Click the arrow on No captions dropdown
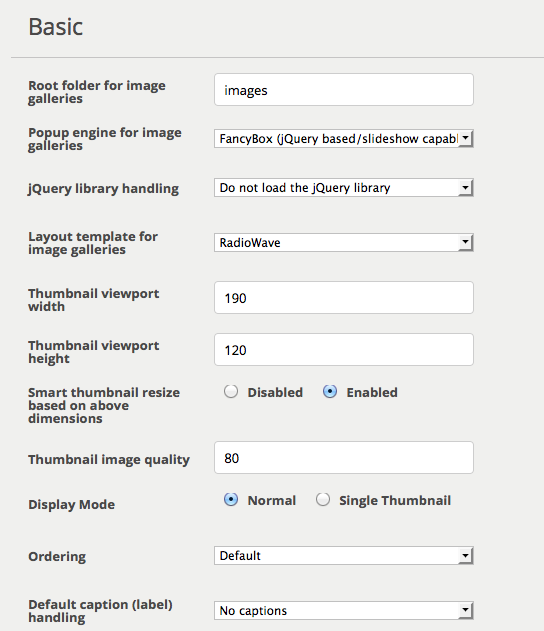The width and height of the screenshot is (544, 631). 466,611
